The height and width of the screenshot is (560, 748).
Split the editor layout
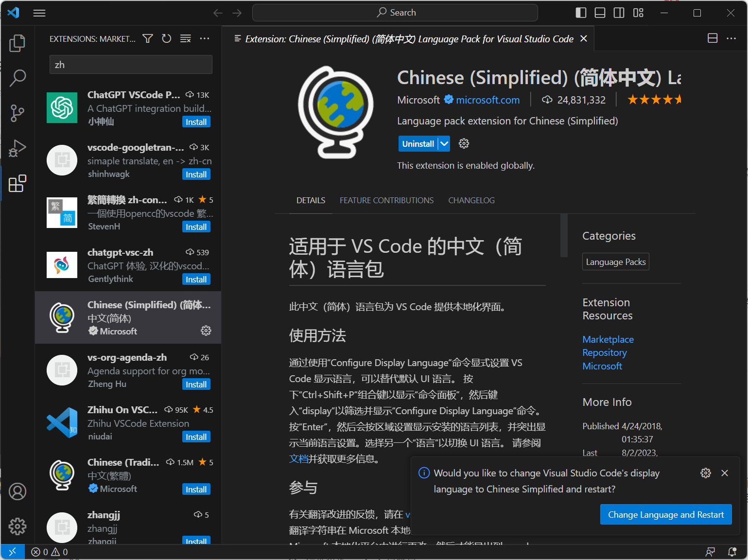click(x=713, y=38)
